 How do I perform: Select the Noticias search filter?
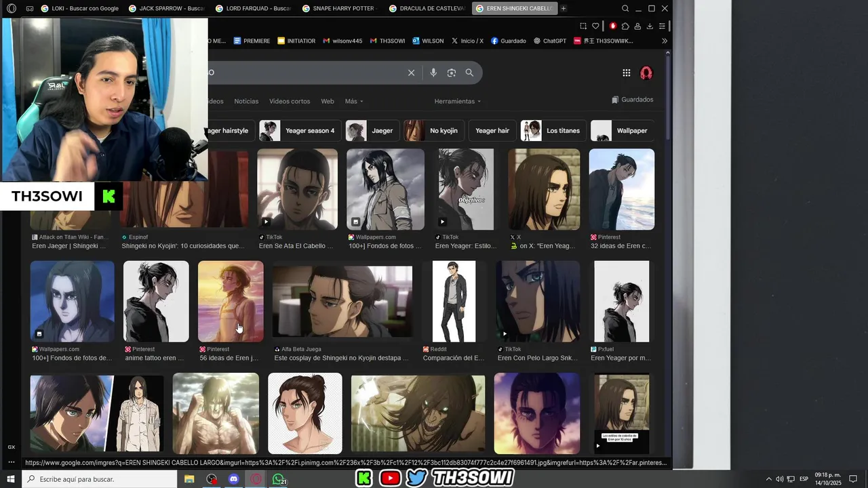246,101
